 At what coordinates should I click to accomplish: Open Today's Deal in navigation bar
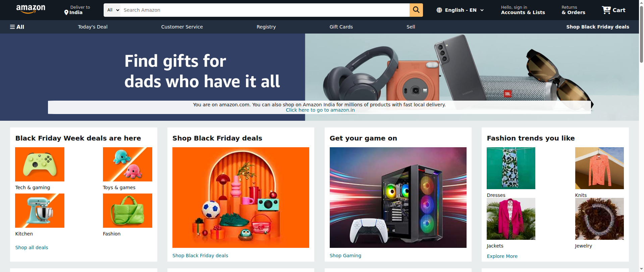coord(93,27)
